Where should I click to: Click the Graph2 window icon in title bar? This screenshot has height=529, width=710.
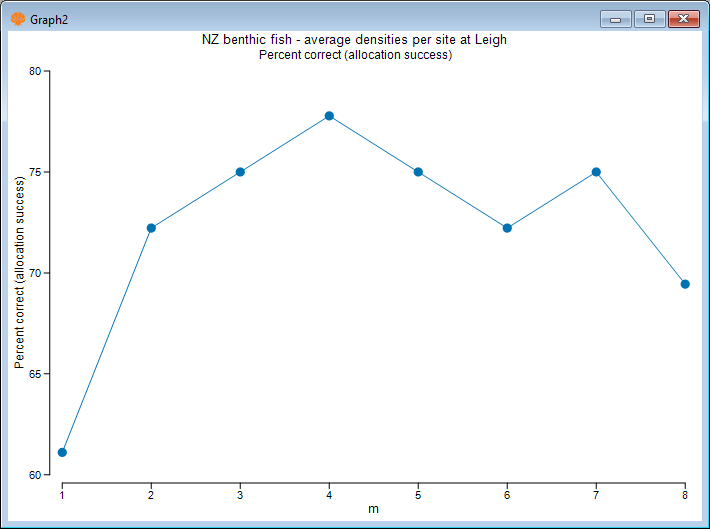tap(17, 18)
